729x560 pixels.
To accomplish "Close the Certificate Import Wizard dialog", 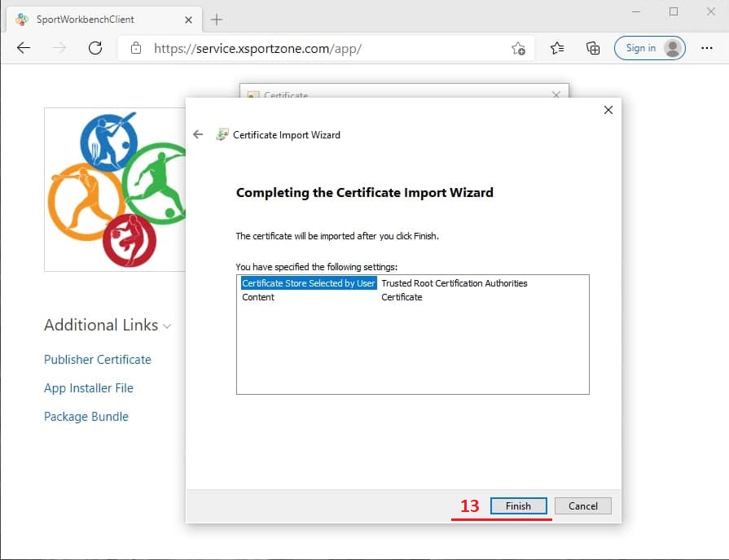I will tap(608, 110).
